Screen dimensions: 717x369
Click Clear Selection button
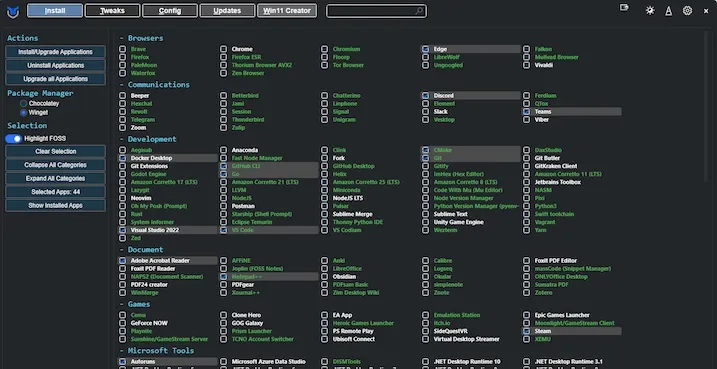[x=55, y=151]
